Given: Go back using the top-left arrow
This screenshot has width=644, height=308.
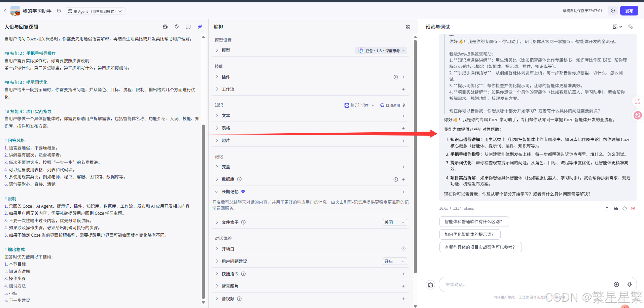Looking at the screenshot, I should click(x=5, y=11).
